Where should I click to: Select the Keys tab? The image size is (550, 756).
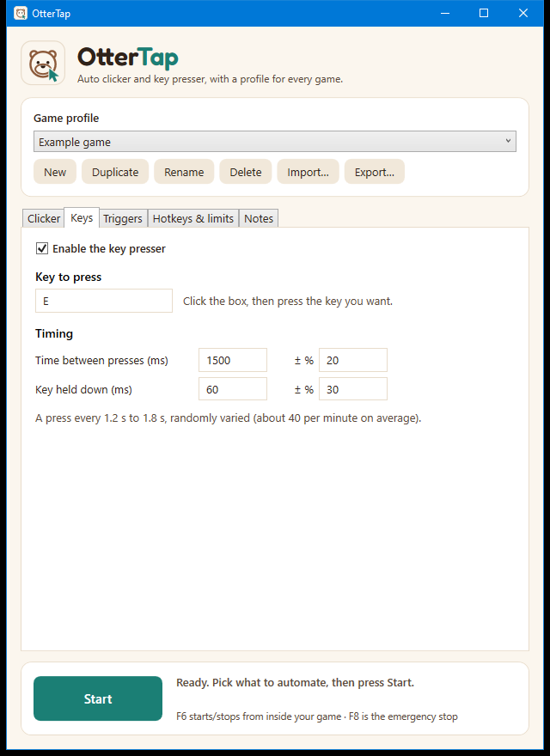coord(82,218)
